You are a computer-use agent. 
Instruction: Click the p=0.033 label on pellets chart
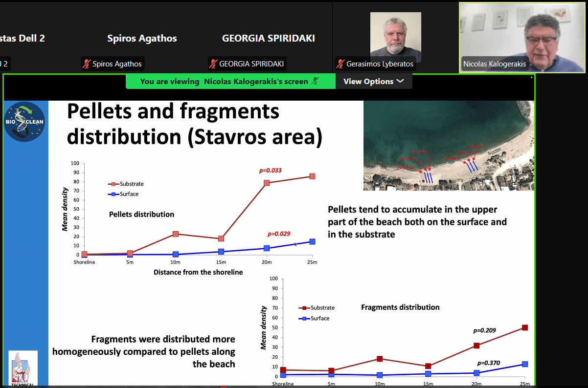270,171
